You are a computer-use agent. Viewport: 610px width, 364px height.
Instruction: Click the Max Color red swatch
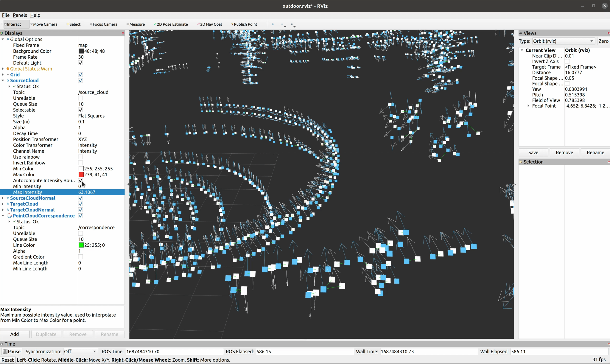[x=80, y=174]
